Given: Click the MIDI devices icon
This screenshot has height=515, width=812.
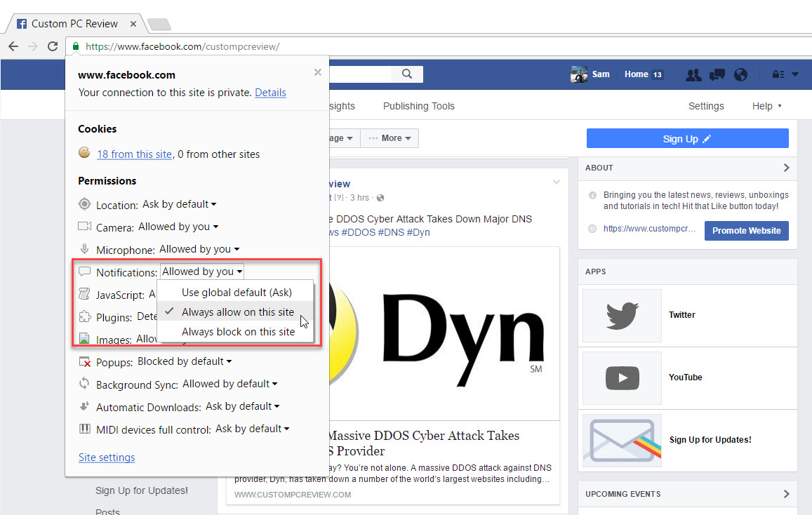Looking at the screenshot, I should [x=84, y=429].
